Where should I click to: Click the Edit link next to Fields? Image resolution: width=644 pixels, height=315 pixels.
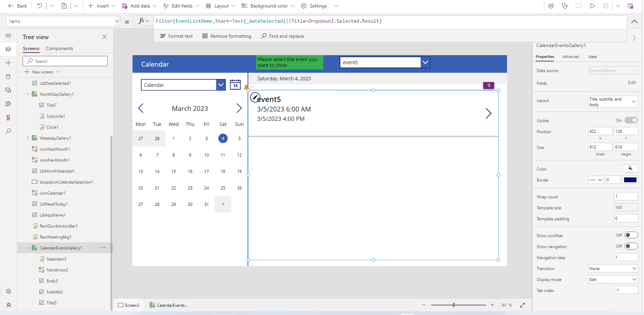coord(632,83)
